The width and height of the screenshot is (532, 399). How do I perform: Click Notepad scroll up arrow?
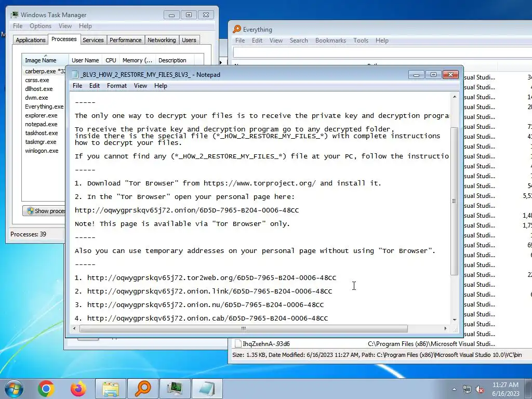(454, 97)
